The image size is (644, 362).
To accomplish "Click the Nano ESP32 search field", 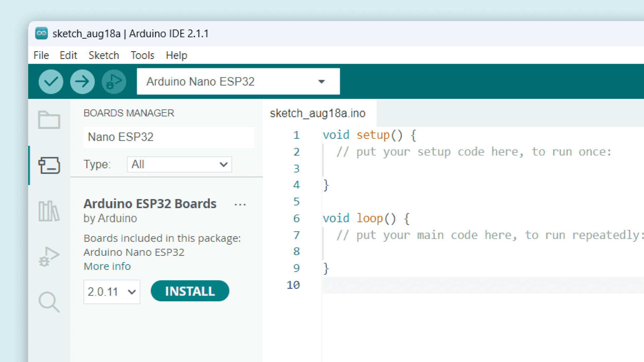I will (169, 137).
